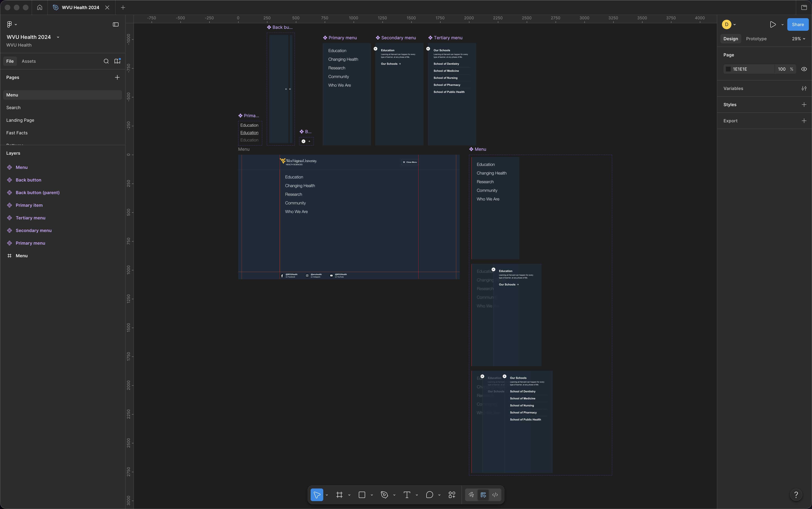
Task: Add an export setting with plus
Action: (x=804, y=121)
